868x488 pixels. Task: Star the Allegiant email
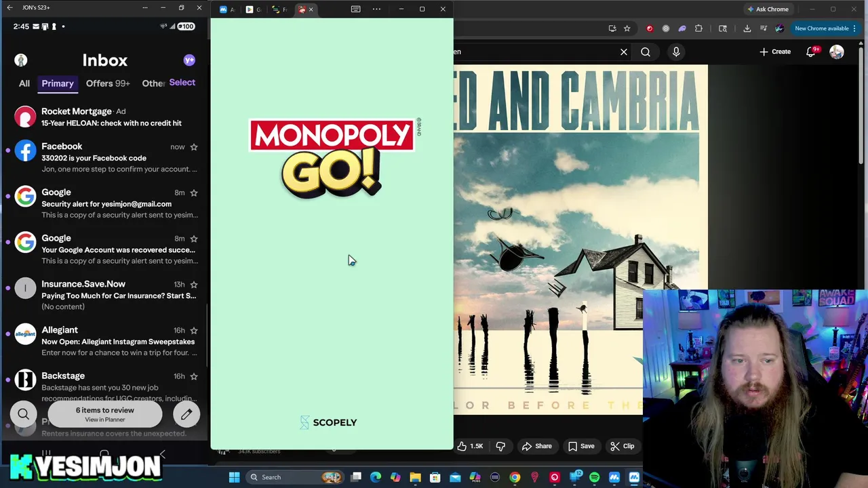(194, 331)
